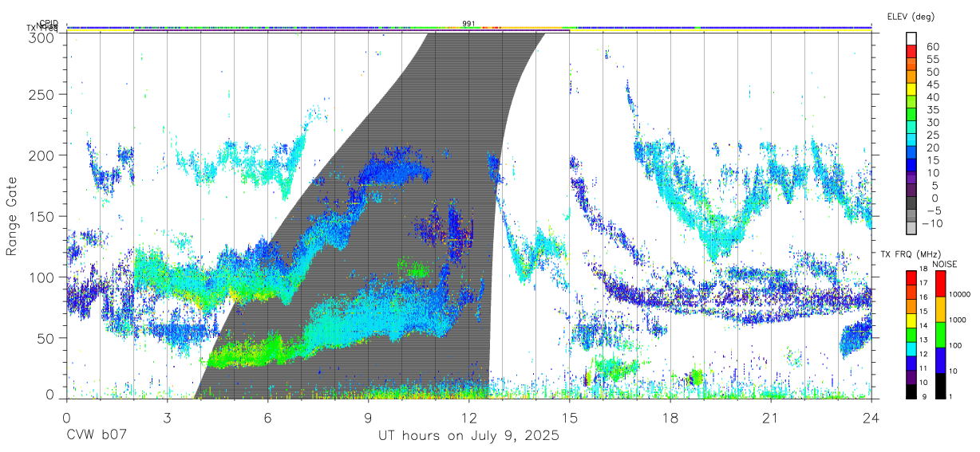Click the 'UT hours on July 9, 2025' label
980x452 pixels.
point(468,436)
